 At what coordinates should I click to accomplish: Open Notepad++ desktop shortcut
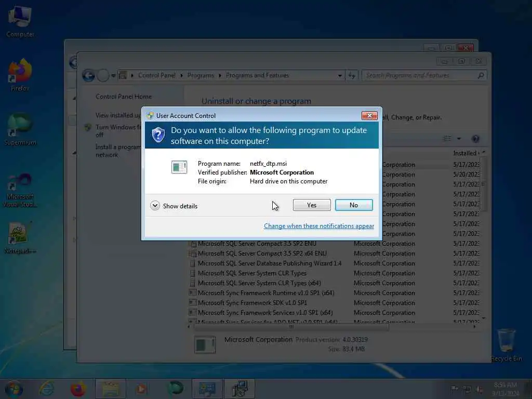[x=20, y=237]
